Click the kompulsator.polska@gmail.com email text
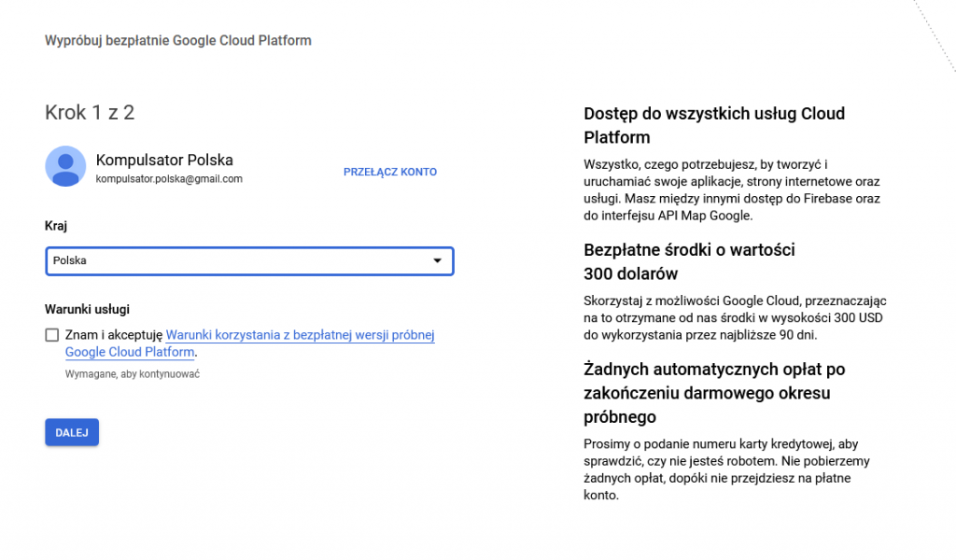Screen dimensions: 956x560 (169, 179)
